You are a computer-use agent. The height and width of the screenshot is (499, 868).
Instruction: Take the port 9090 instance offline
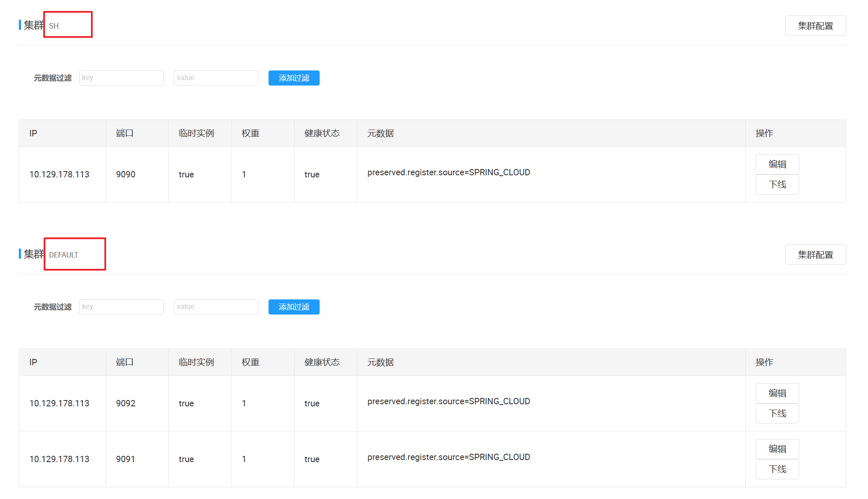(777, 185)
